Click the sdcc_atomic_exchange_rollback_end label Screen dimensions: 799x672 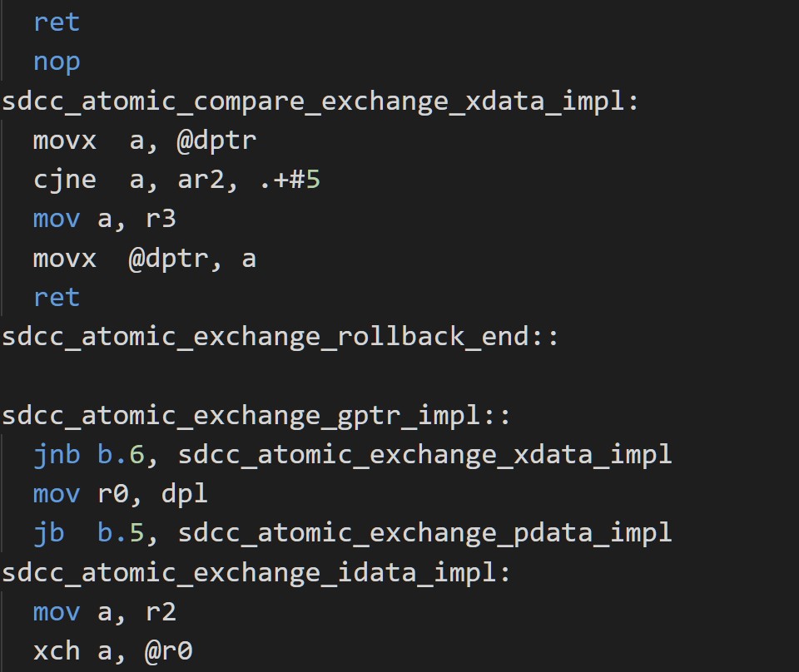pyautogui.click(x=280, y=337)
